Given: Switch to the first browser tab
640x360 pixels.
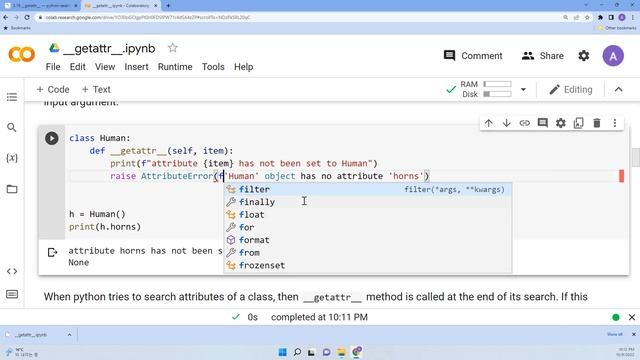Looking at the screenshot, I should click(40, 6).
